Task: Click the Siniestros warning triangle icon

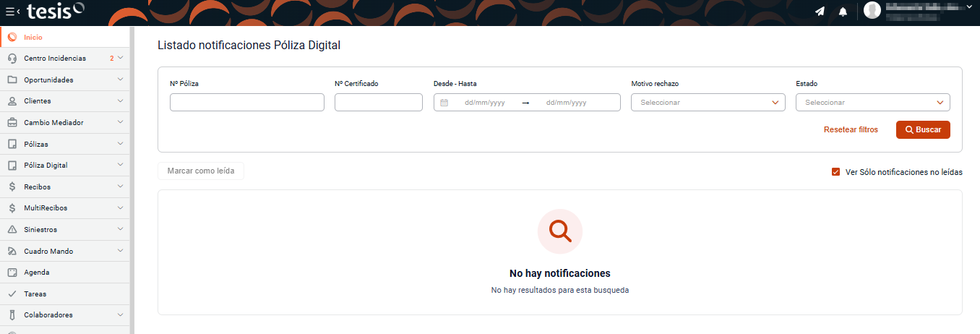Action: [12, 230]
